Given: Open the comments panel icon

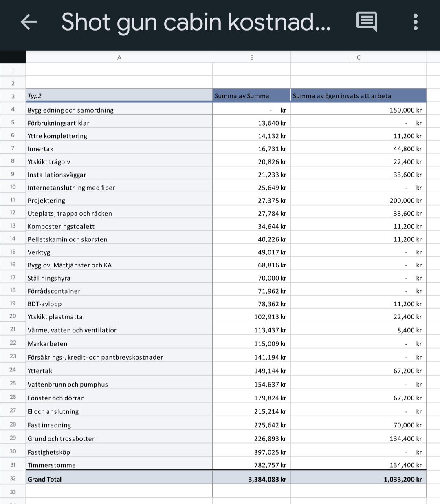Looking at the screenshot, I should [367, 22].
